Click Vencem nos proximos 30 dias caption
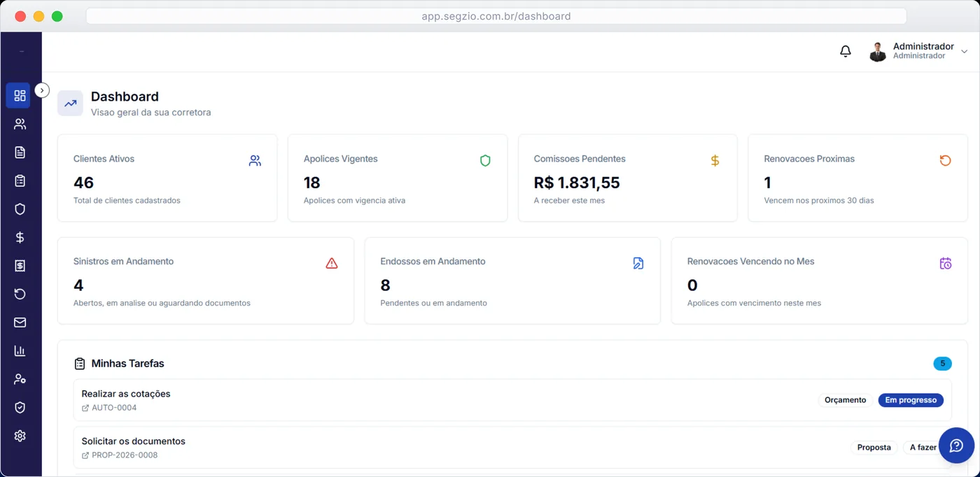 819,201
